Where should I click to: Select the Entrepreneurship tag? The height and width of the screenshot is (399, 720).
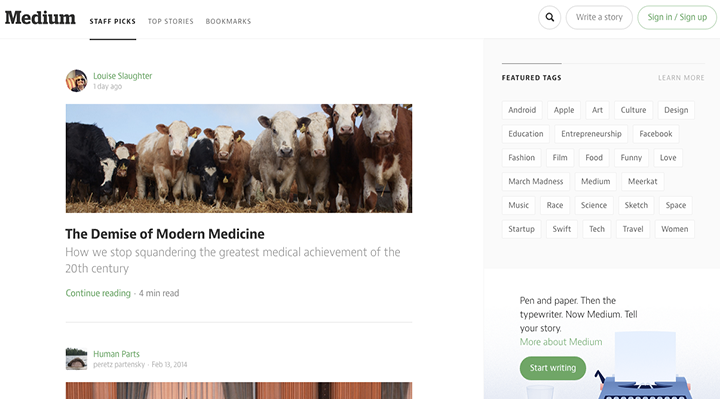(591, 134)
